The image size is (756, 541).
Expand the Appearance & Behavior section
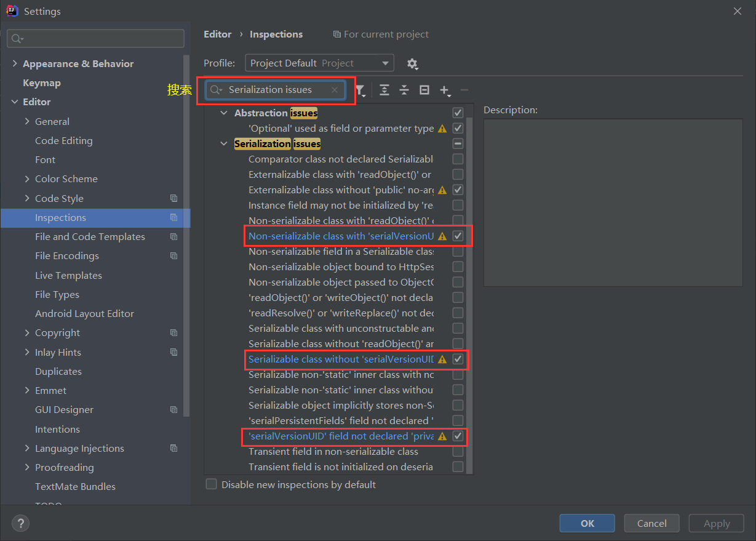[15, 63]
